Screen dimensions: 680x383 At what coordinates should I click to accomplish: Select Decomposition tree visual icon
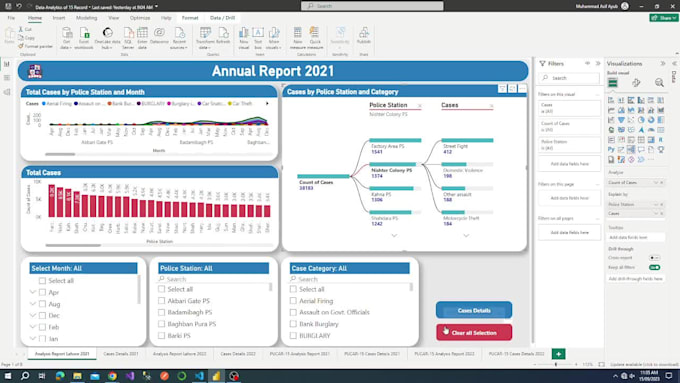tap(631, 150)
